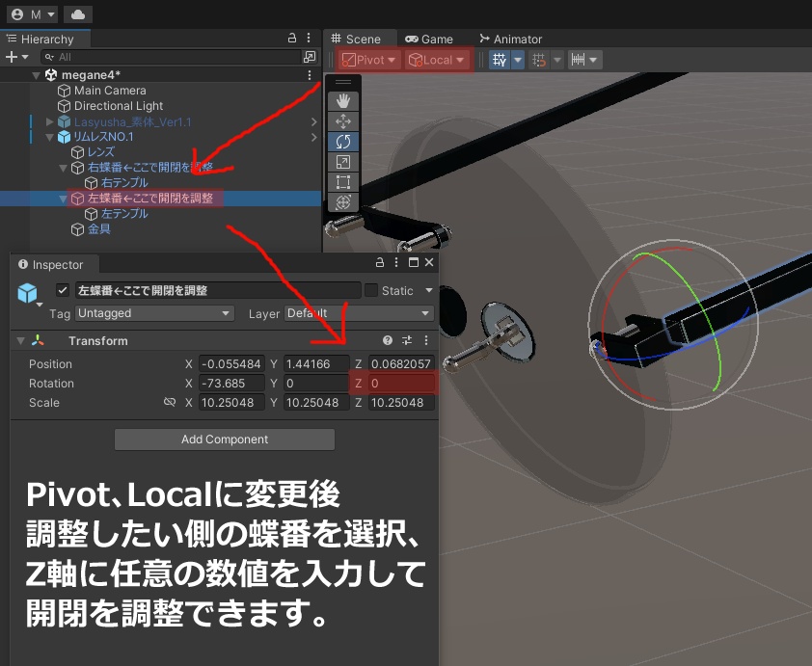Click the overlay toolbar drag handle
This screenshot has width=812, height=666.
342,82
